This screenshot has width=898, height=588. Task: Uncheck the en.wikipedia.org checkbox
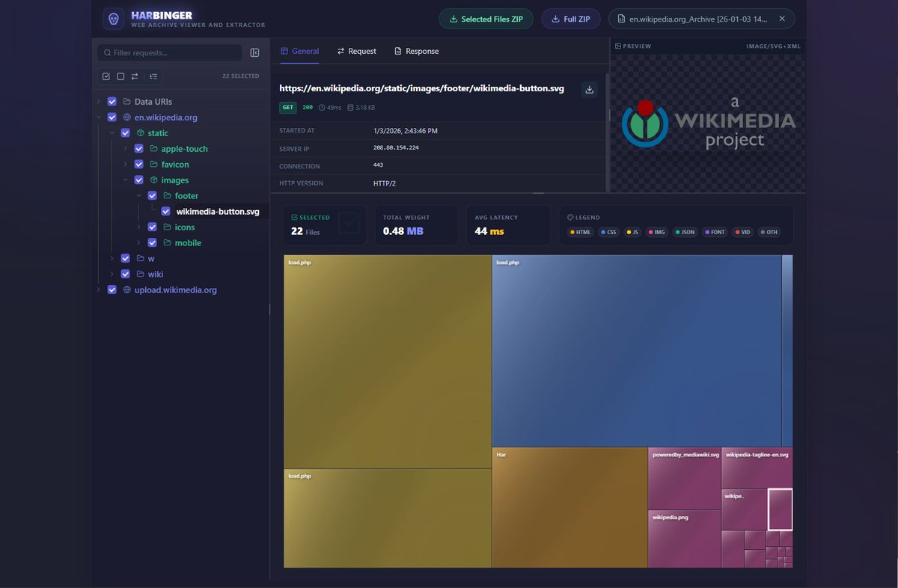click(x=112, y=117)
